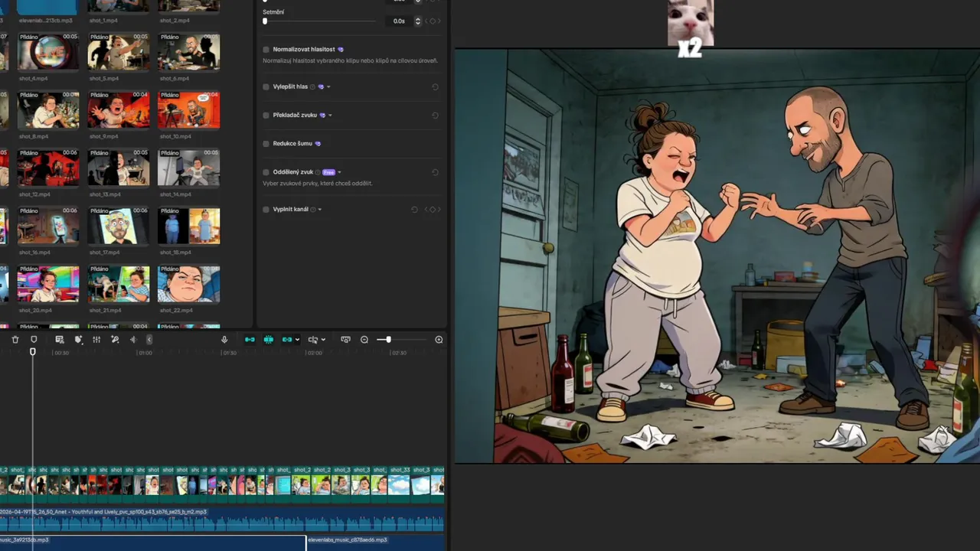
Task: Click the shot_14.mp4 file name
Action: [175, 194]
